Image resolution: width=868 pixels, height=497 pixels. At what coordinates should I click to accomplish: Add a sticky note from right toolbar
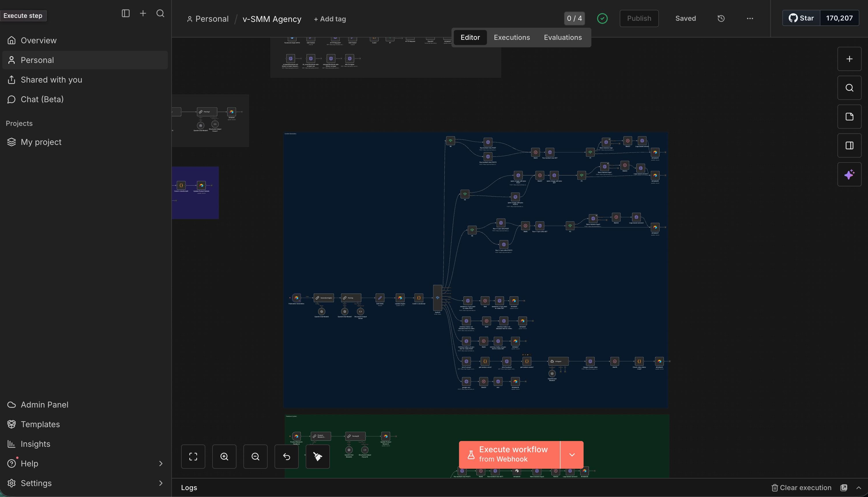[x=849, y=117]
